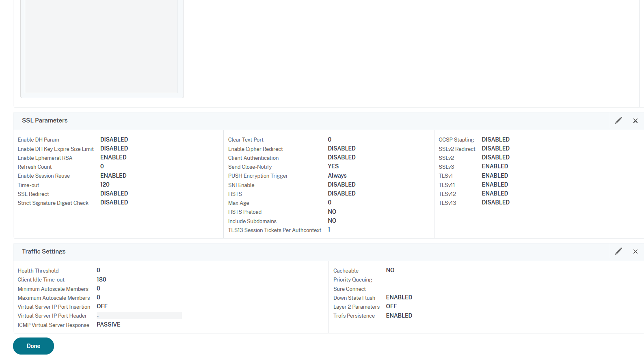The height and width of the screenshot is (359, 644).
Task: Select PASSIVE value for ICMP Virtual Server Response
Action: tap(108, 325)
